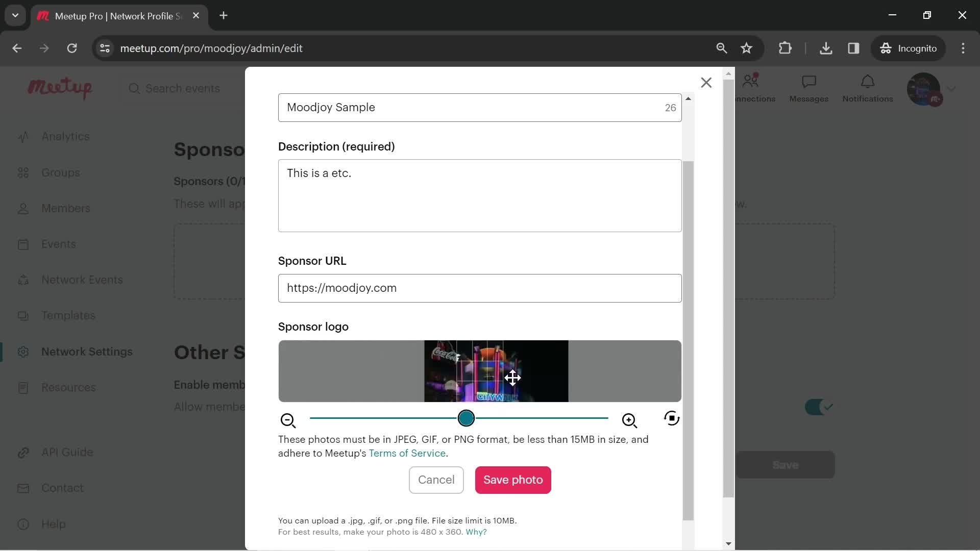Click the zoom slider handle
The width and height of the screenshot is (980, 551).
click(x=466, y=418)
